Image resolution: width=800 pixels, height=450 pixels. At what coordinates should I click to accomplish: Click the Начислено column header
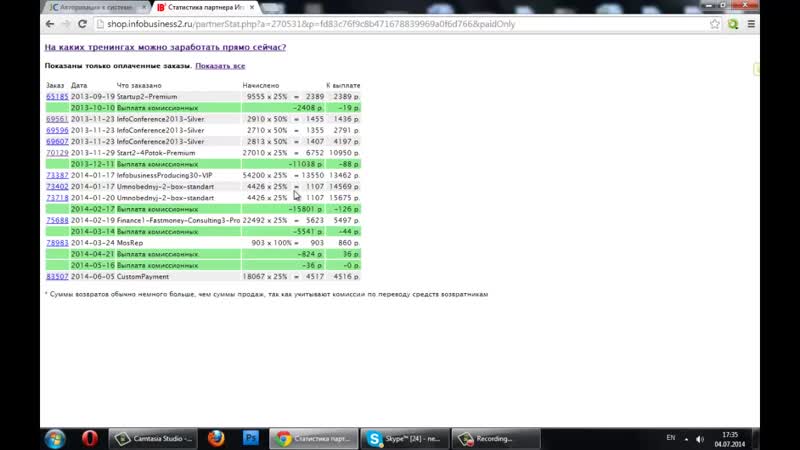(261, 85)
